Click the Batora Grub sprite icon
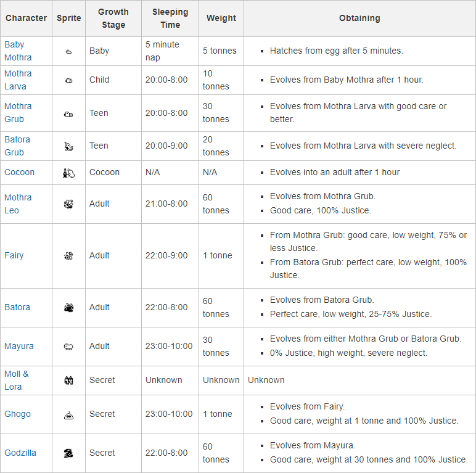476x473 pixels. [68, 146]
